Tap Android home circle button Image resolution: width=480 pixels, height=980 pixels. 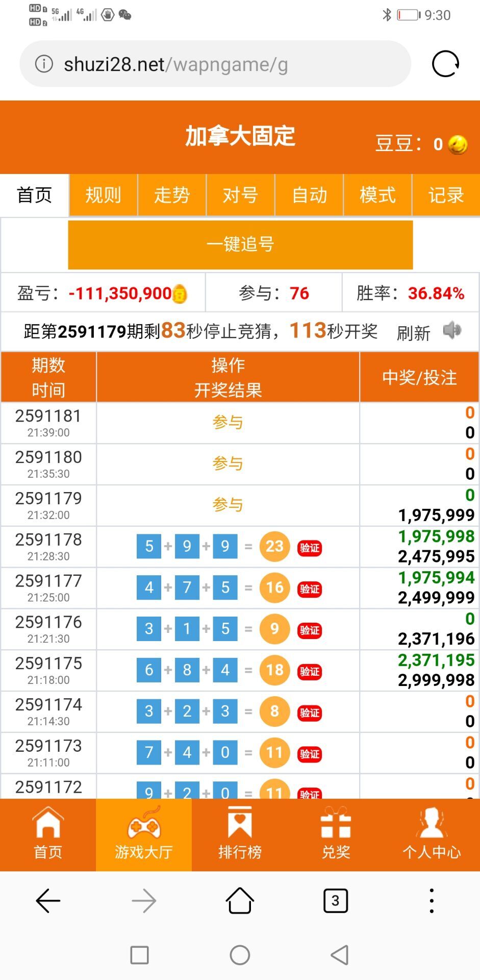(x=240, y=955)
